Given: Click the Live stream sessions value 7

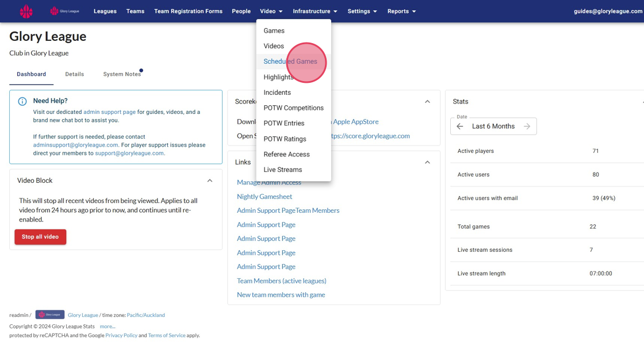Looking at the screenshot, I should tap(591, 250).
